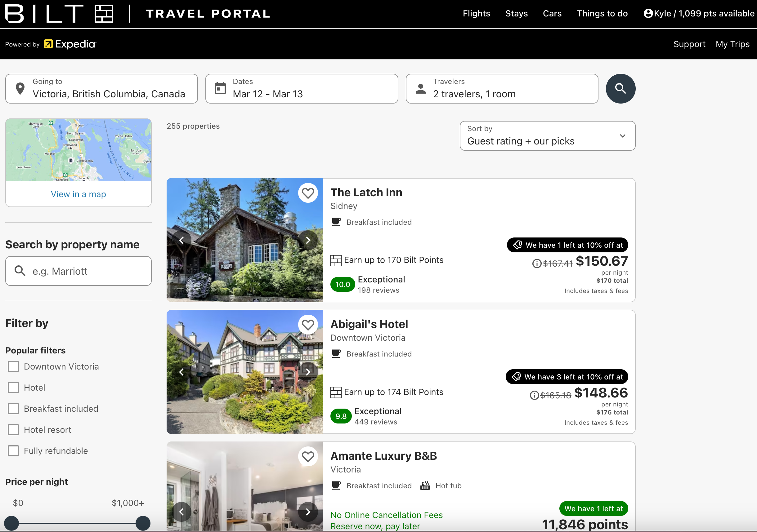Enable the Downtown Victoria filter checkbox
The height and width of the screenshot is (532, 757).
pyautogui.click(x=13, y=366)
